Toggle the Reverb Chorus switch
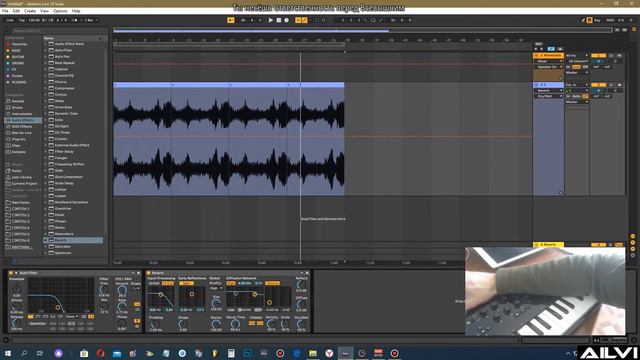Viewport: 640px width, 360px height. pos(272,283)
